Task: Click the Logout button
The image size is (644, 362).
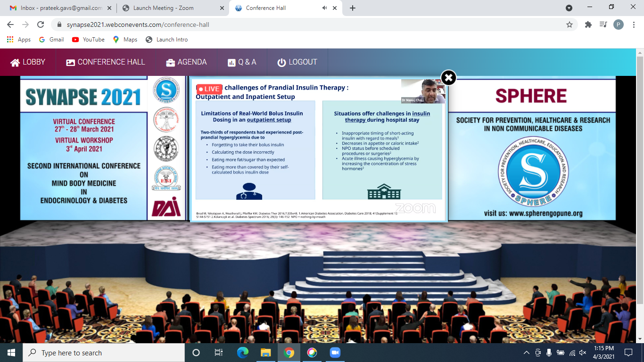Action: point(297,62)
